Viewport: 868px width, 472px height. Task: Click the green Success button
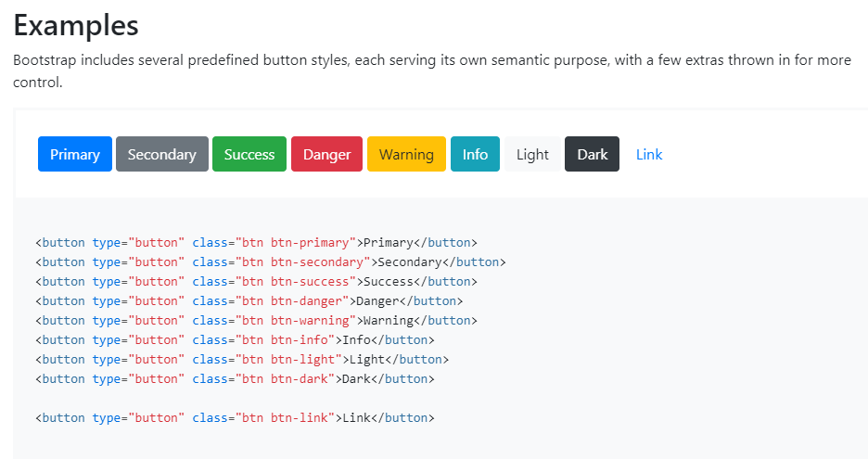249,154
